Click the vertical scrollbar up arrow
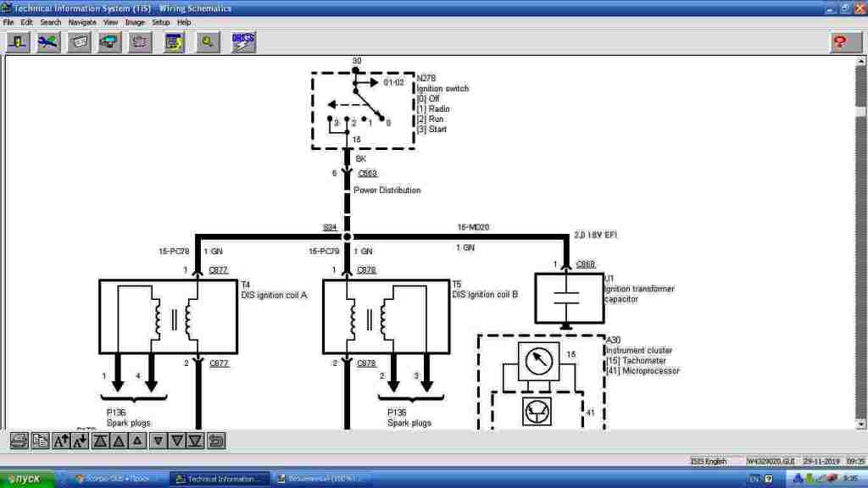The height and width of the screenshot is (488, 868). (x=860, y=61)
